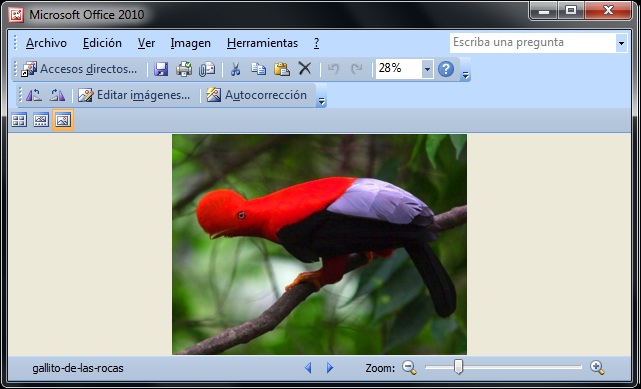Click the zoom out magnifier icon

pyautogui.click(x=409, y=368)
